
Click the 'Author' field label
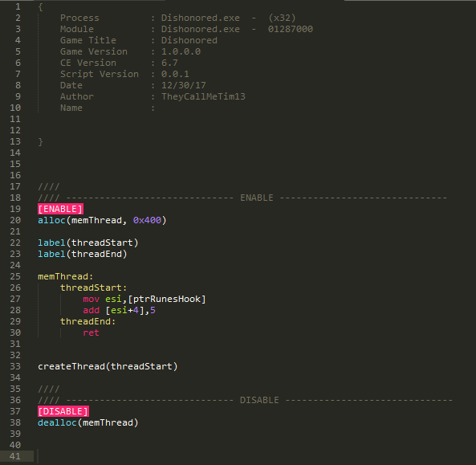(x=77, y=96)
